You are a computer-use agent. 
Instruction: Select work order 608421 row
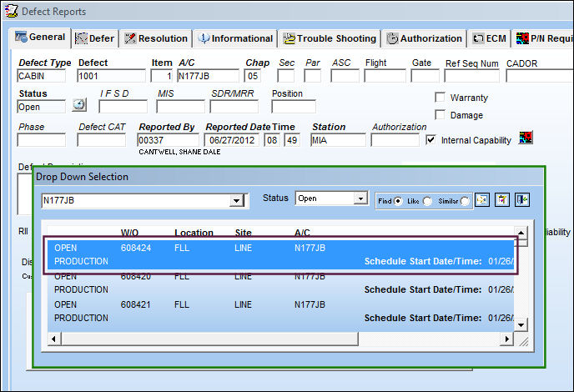[280, 311]
